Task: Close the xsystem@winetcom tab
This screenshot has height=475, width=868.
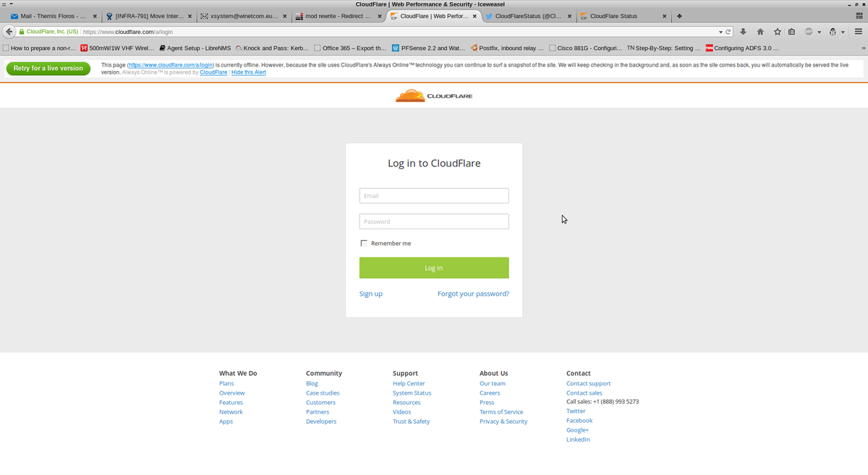Action: coord(284,16)
